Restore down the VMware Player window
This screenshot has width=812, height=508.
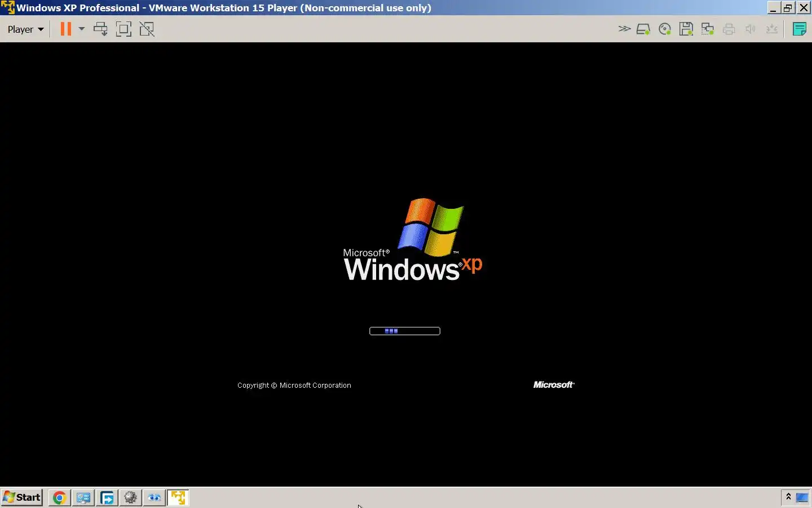(x=788, y=8)
